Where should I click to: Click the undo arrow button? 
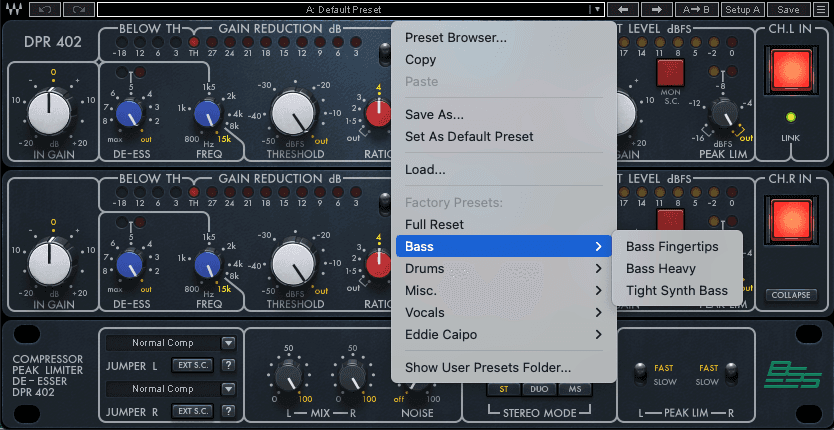tap(45, 9)
